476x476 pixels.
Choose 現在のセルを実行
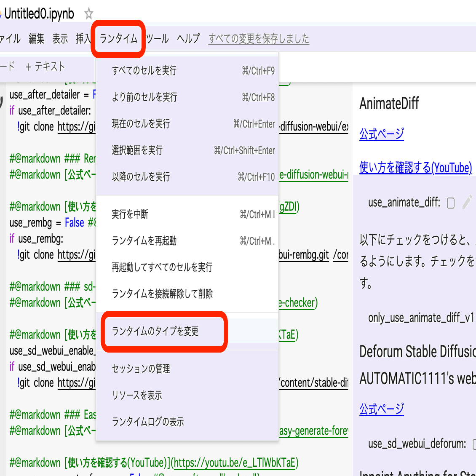187,123
